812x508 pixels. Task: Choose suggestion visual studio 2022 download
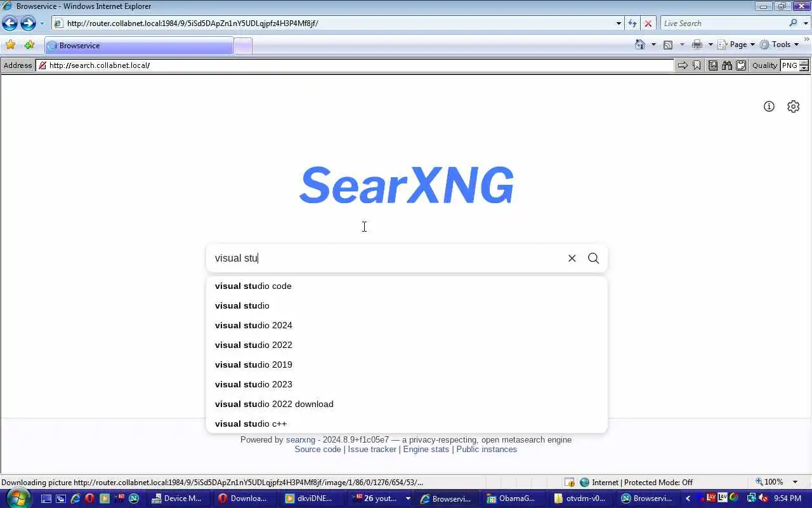coord(407,404)
